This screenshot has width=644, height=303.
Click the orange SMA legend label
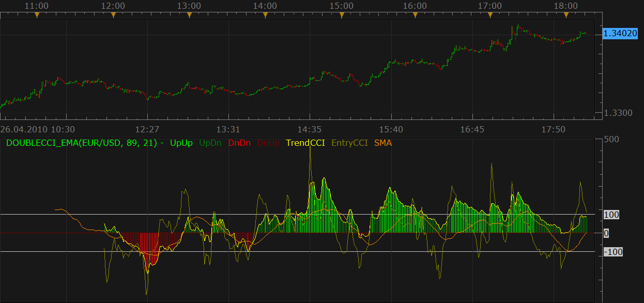pos(383,142)
